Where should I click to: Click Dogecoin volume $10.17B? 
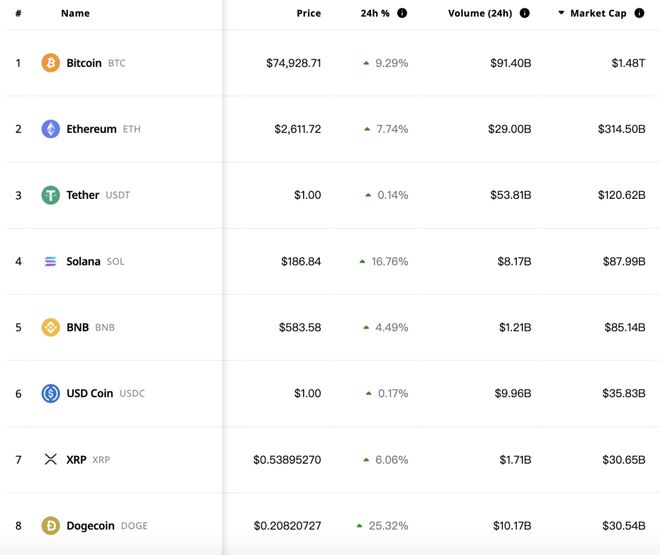pyautogui.click(x=512, y=526)
